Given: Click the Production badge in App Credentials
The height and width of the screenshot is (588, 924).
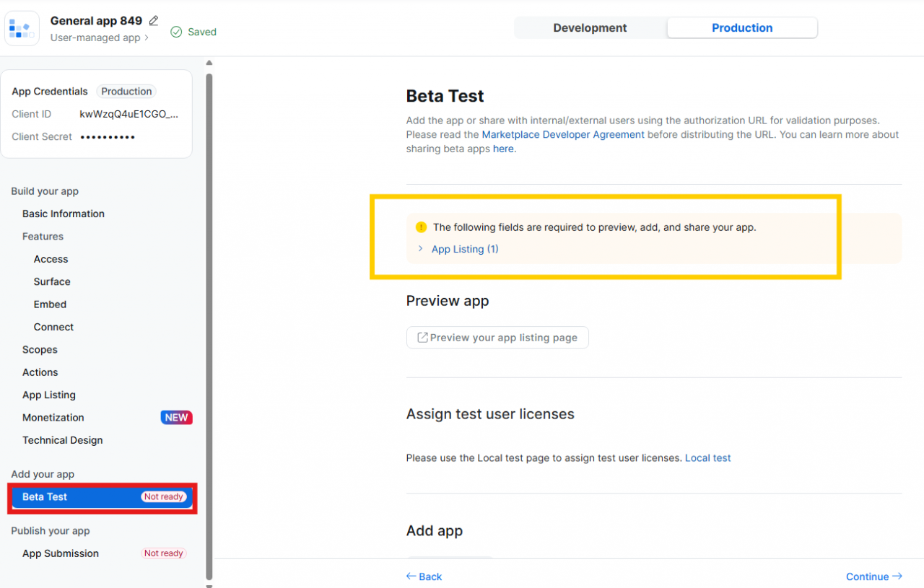Looking at the screenshot, I should [x=126, y=92].
